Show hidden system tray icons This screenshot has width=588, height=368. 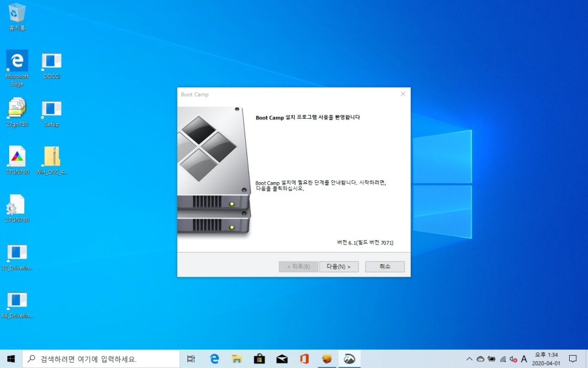point(469,359)
